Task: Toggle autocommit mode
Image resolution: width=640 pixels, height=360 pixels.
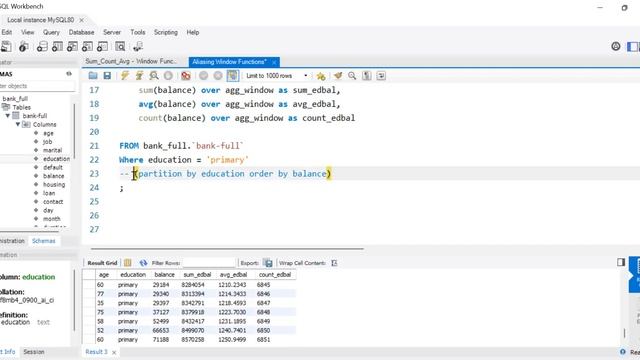Action: point(233,76)
